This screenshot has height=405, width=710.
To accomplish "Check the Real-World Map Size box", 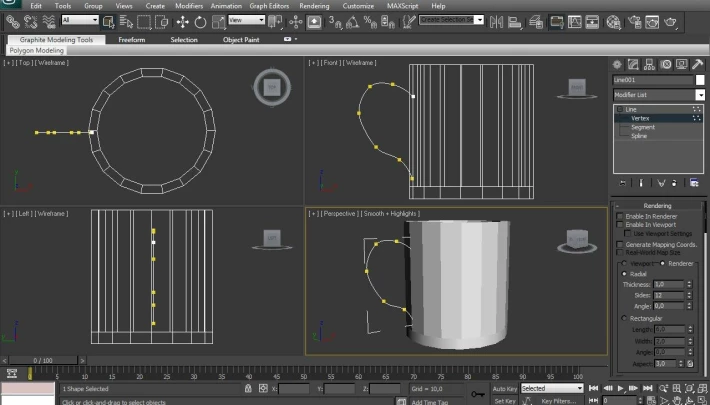I will click(620, 252).
